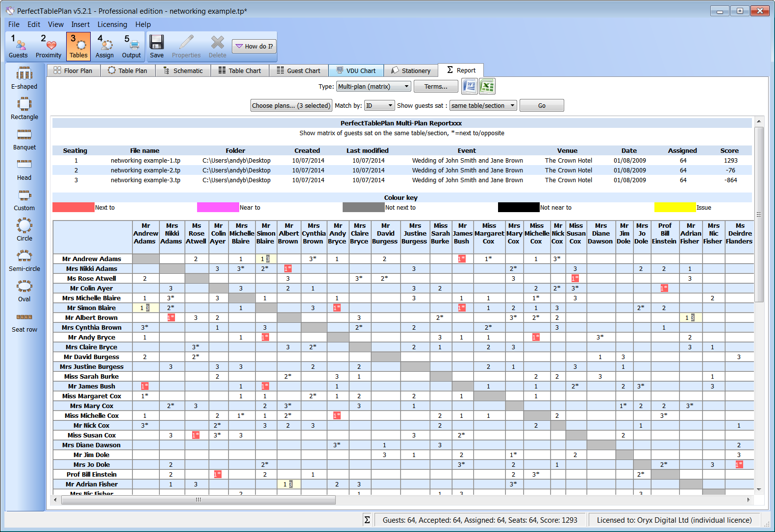Export report to Word icon
This screenshot has height=532, width=775.
(x=470, y=86)
